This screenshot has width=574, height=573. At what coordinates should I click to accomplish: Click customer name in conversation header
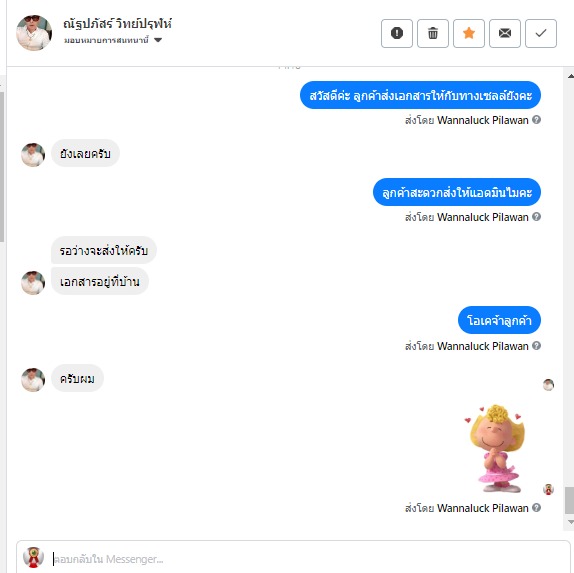118,24
